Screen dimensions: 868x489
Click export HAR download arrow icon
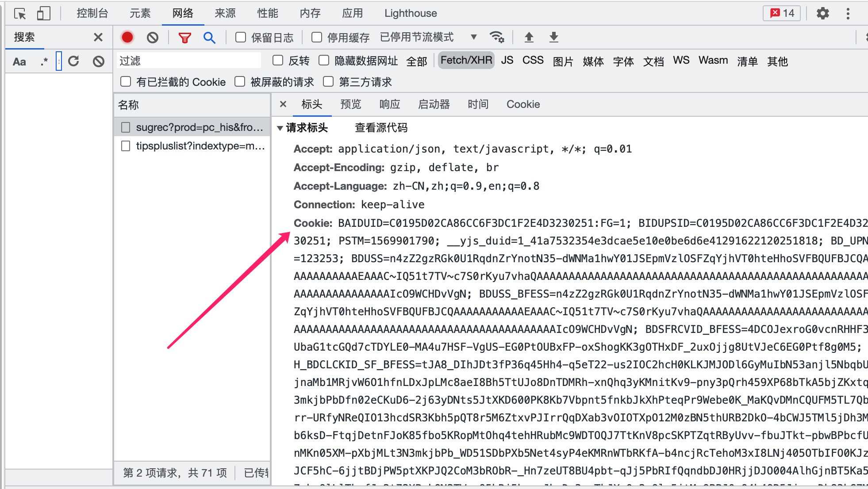pos(553,38)
